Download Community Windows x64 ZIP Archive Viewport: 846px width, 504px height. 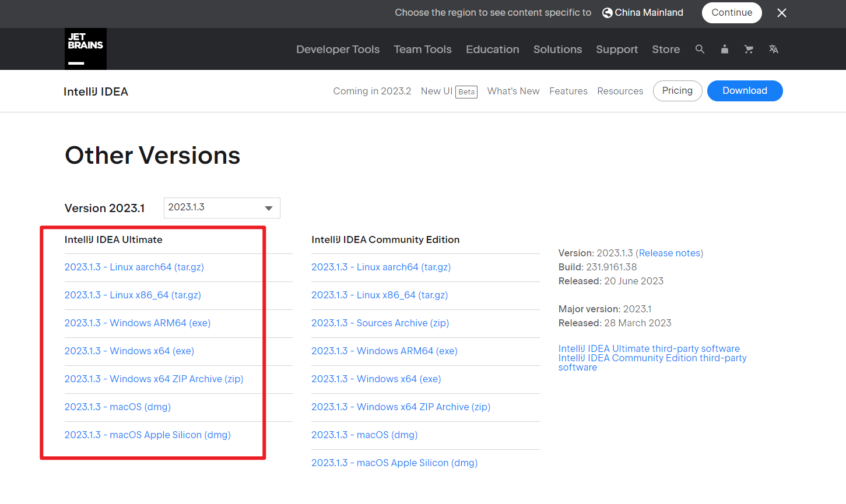[401, 407]
